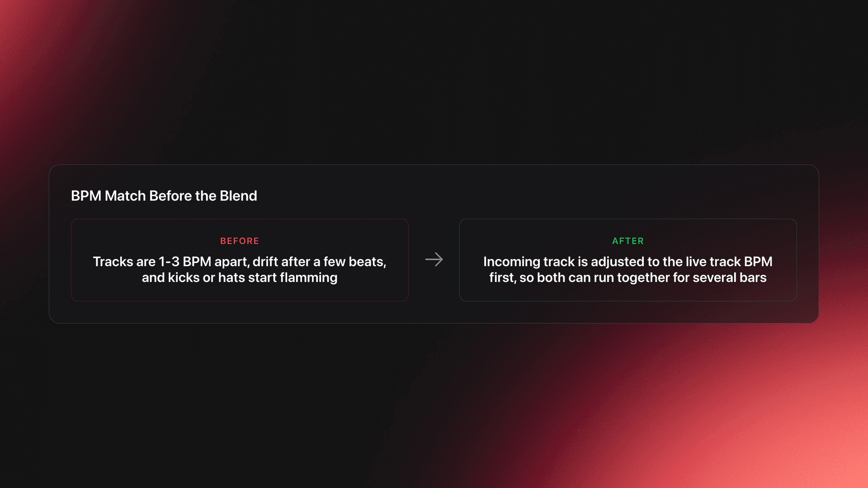Click the line starting "Tracks are 1-3 BPM apart"
The width and height of the screenshot is (868, 488).
(240, 262)
